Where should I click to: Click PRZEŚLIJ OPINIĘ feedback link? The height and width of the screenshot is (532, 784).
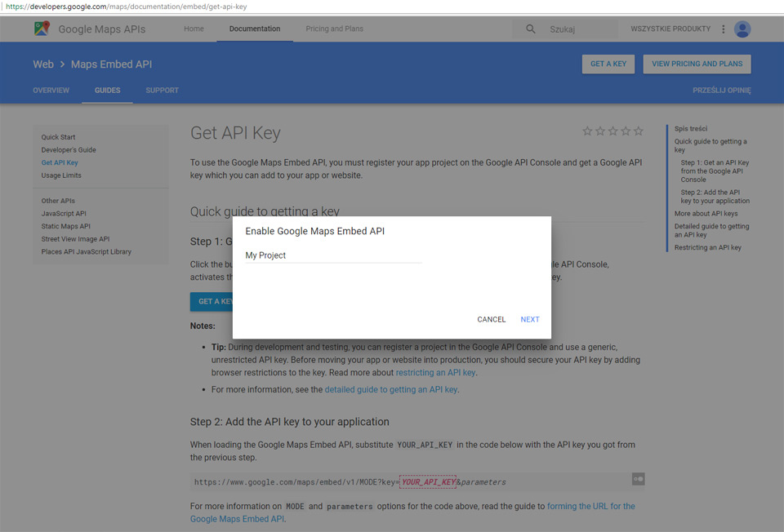coord(721,91)
